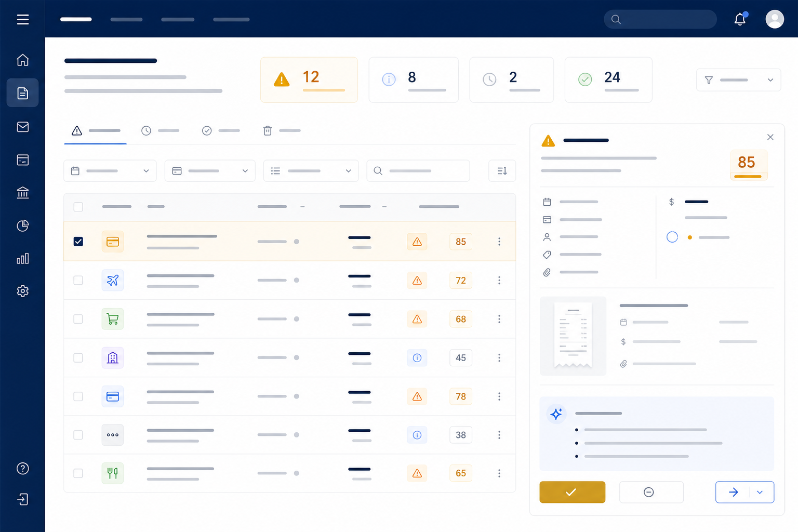Open the pie chart sidebar icon
The image size is (798, 532).
coord(22,225)
